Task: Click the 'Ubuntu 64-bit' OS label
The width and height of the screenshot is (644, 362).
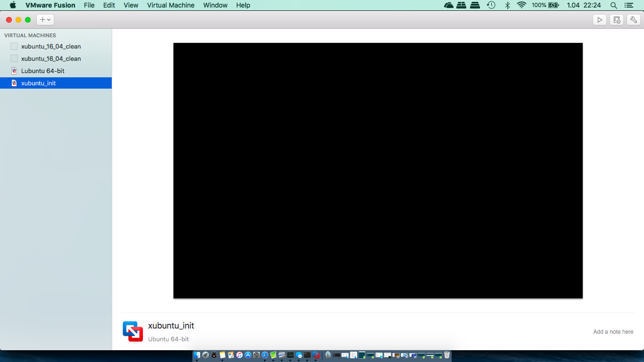Action: tap(168, 339)
